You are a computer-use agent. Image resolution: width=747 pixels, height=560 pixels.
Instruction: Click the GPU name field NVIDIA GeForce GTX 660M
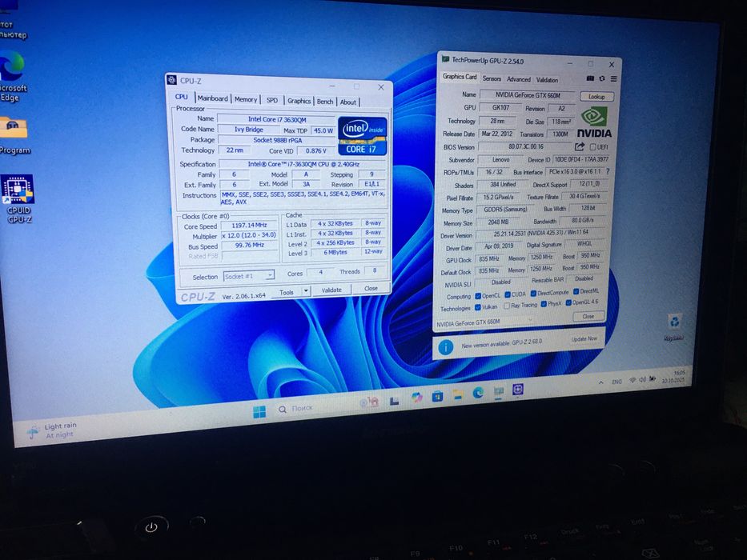(x=527, y=94)
